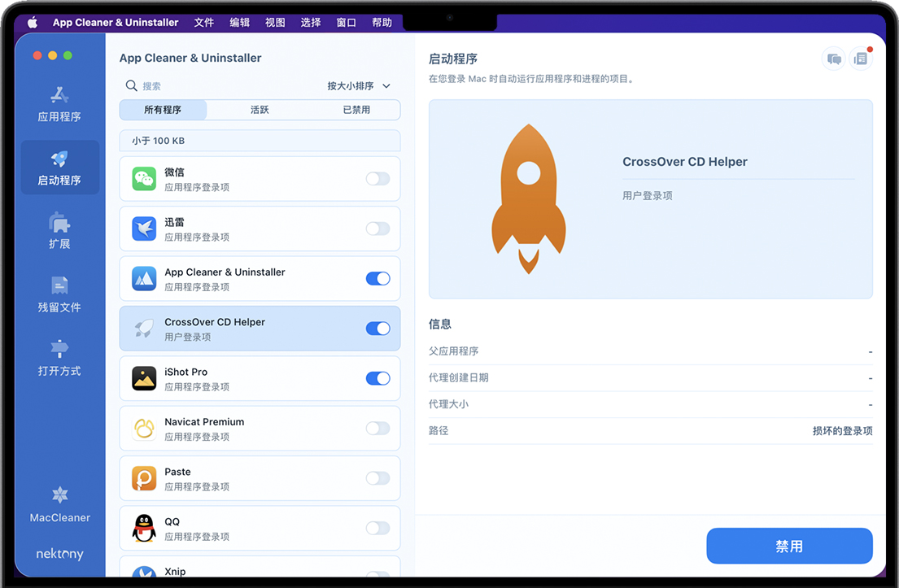Image resolution: width=899 pixels, height=588 pixels.
Task: Click the search magnifier icon
Action: click(131, 86)
